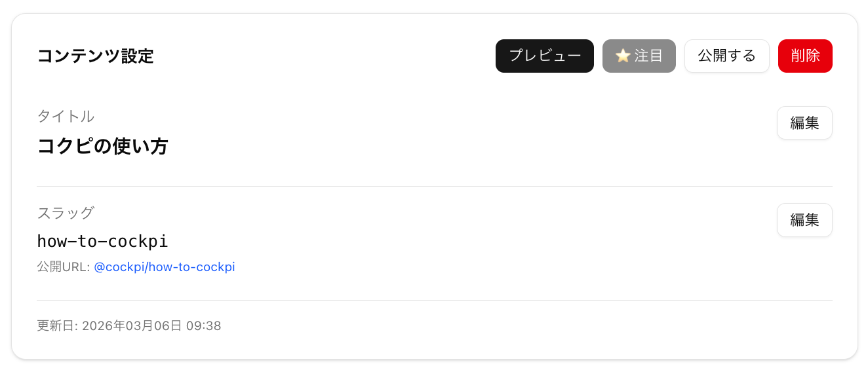Click 編集 next to the title
The image size is (868, 372).
pos(804,123)
